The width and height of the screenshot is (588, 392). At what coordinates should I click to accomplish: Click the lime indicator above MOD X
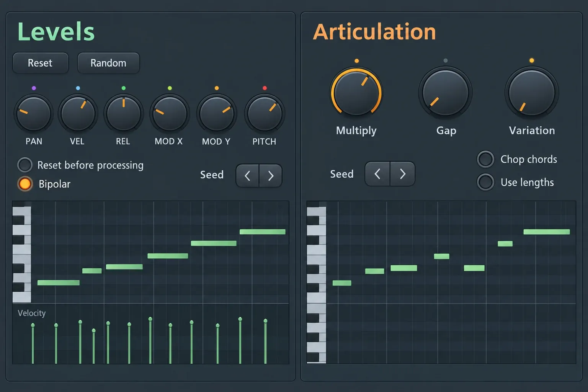tap(170, 88)
